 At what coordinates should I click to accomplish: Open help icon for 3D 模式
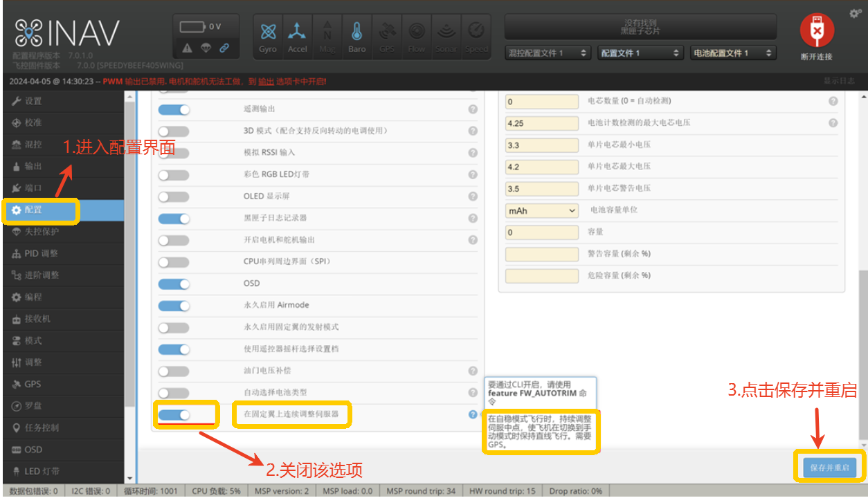pos(473,131)
